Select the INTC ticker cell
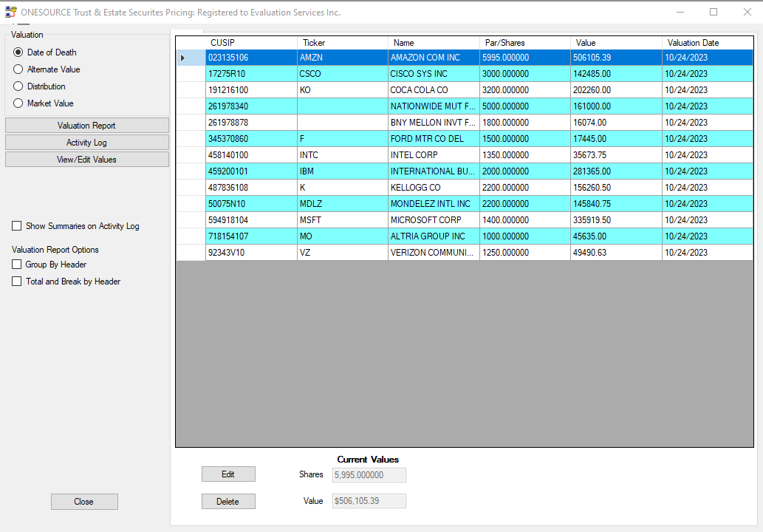Image resolution: width=763 pixels, height=532 pixels. [343, 154]
